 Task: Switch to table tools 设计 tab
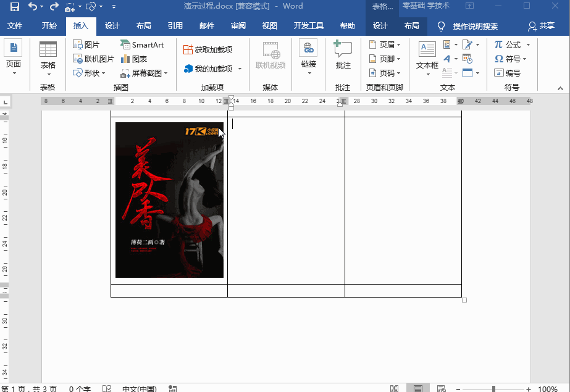tap(380, 26)
